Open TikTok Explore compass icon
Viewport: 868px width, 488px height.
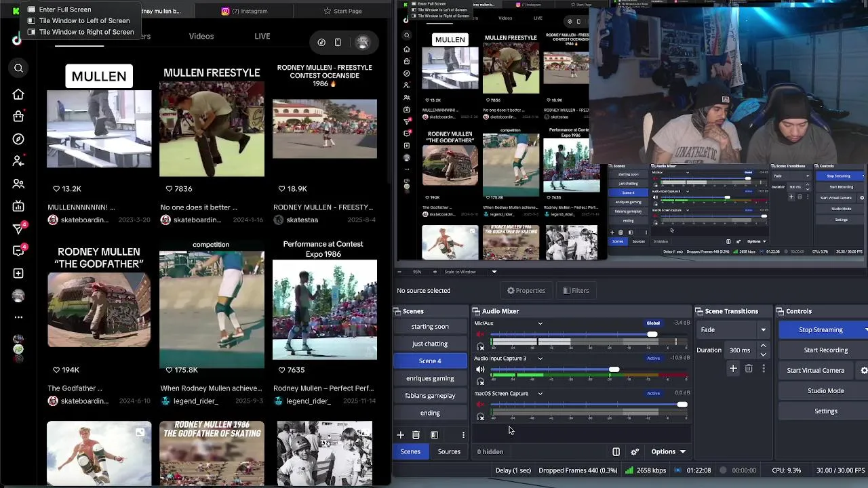point(18,139)
